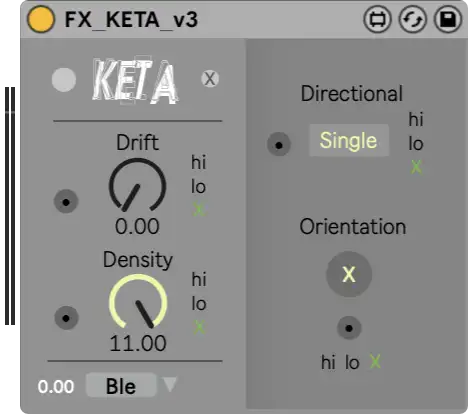Click the hot-swap preset icon in title bar
Image resolution: width=468 pixels, height=414 pixels.
[x=413, y=19]
